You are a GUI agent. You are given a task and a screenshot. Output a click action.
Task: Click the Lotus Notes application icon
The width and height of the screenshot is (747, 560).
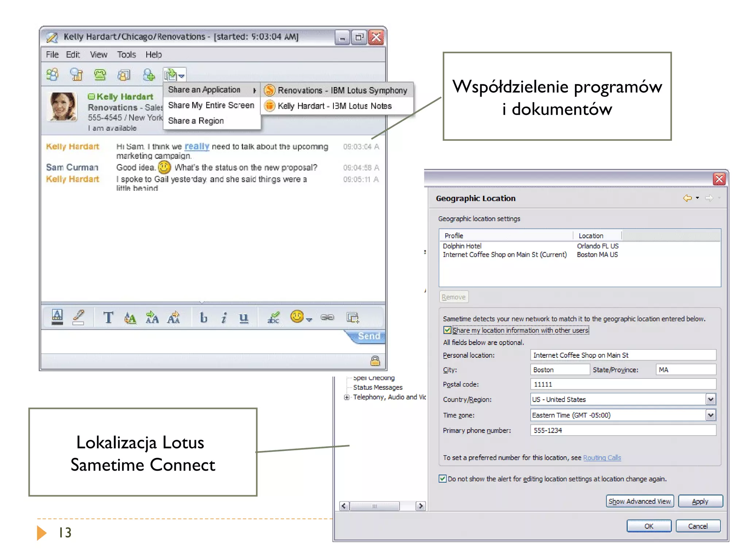pos(270,106)
